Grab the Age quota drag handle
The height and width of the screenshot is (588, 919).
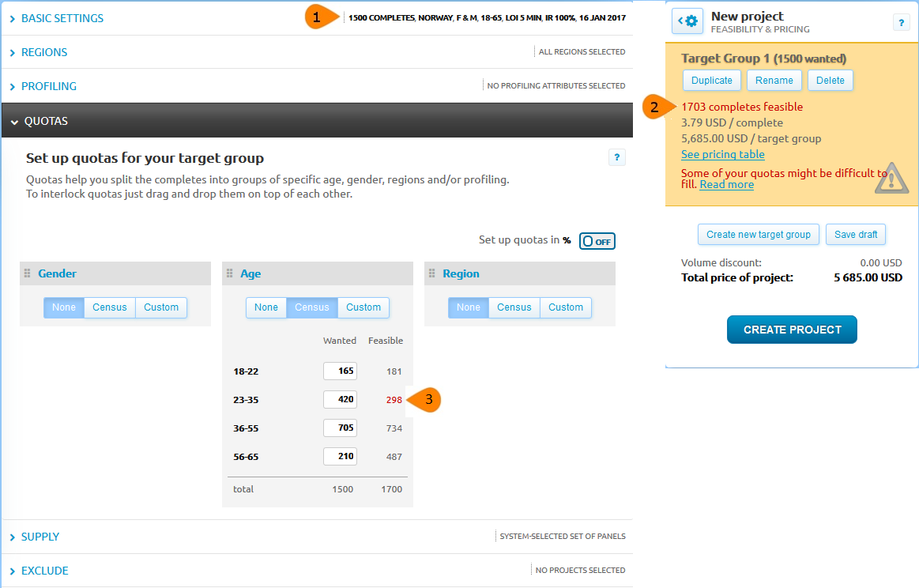230,273
